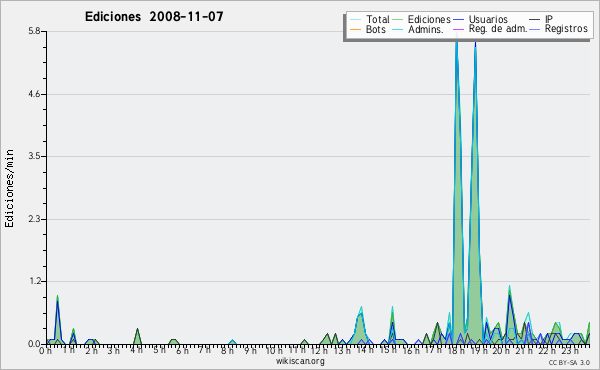
Task: Click the 0 h time label
Action: (x=45, y=351)
